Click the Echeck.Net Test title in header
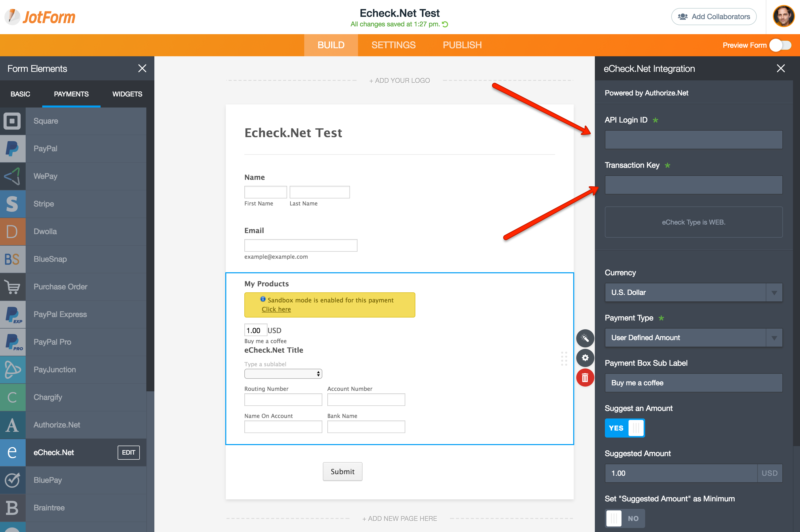This screenshot has width=800, height=532. (x=400, y=13)
